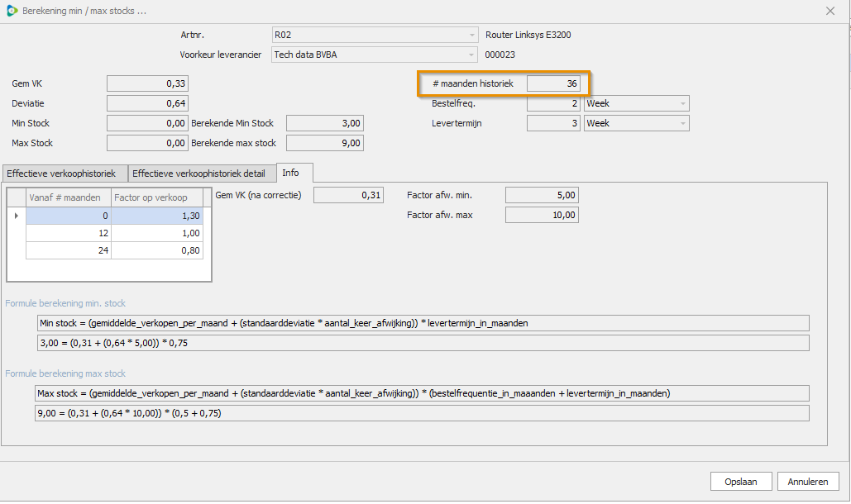The image size is (851, 504).
Task: Click the Annuleren button
Action: click(x=808, y=481)
